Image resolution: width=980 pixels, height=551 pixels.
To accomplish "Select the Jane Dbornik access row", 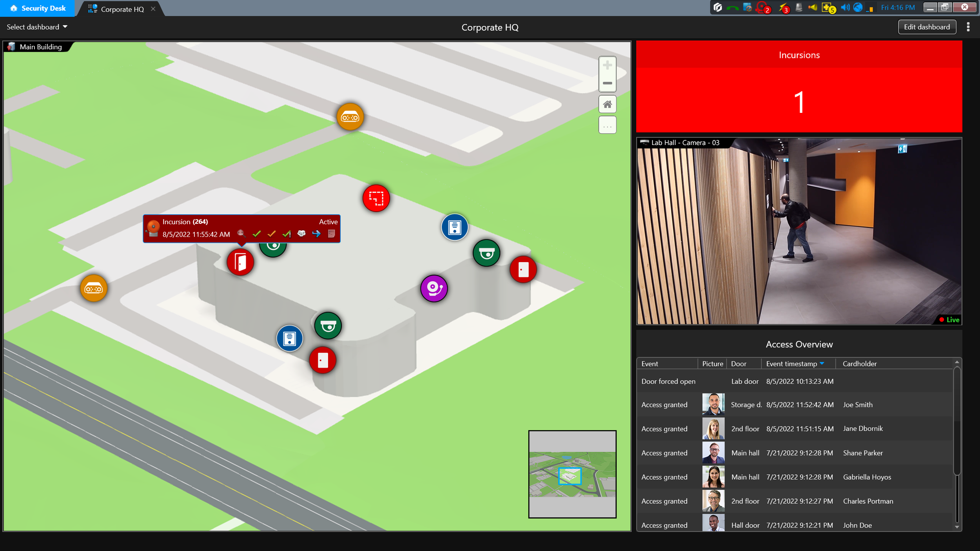I will [x=795, y=429].
